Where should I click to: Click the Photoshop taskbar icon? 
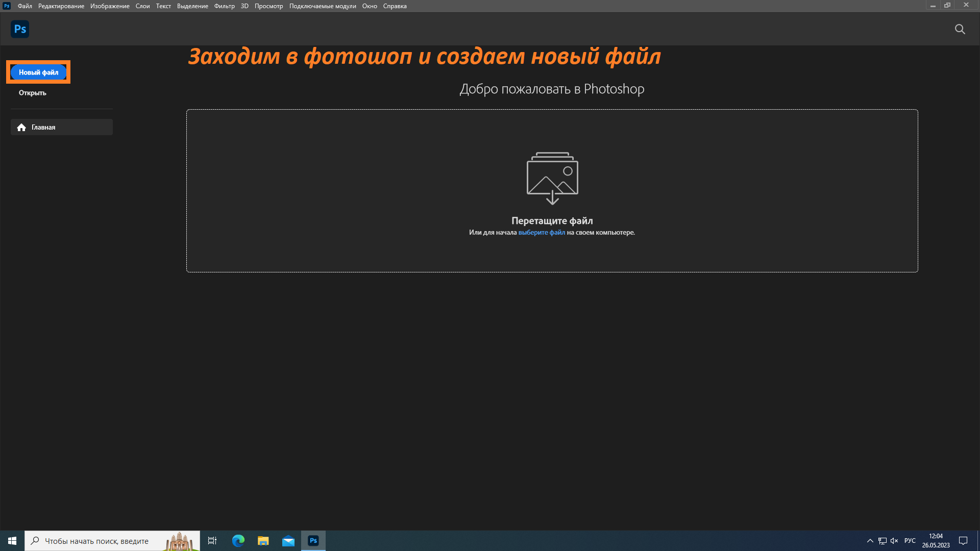pos(313,541)
